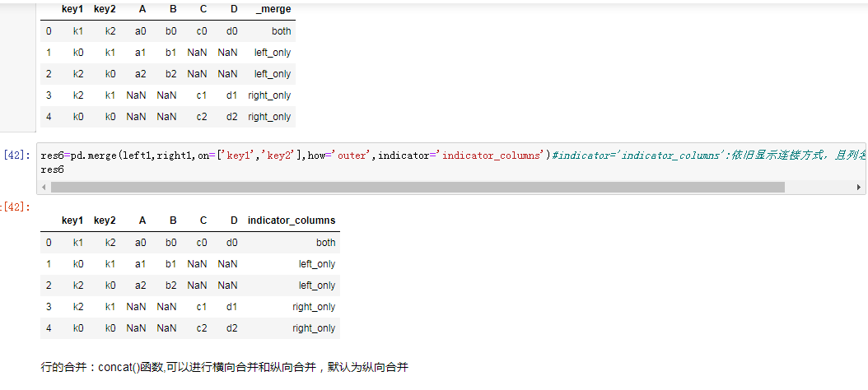The height and width of the screenshot is (390, 868).
Task: Click 'both' in the indicator_columns column
Action: coord(325,242)
